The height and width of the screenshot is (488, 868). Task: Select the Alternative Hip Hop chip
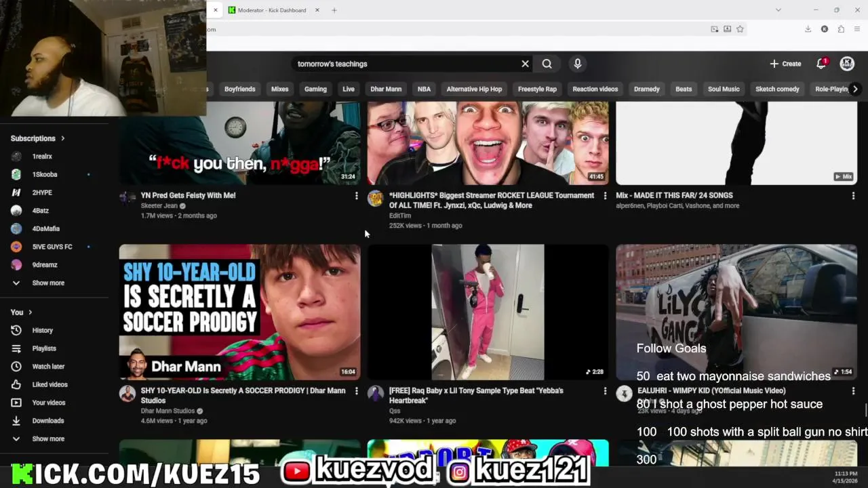pos(474,89)
